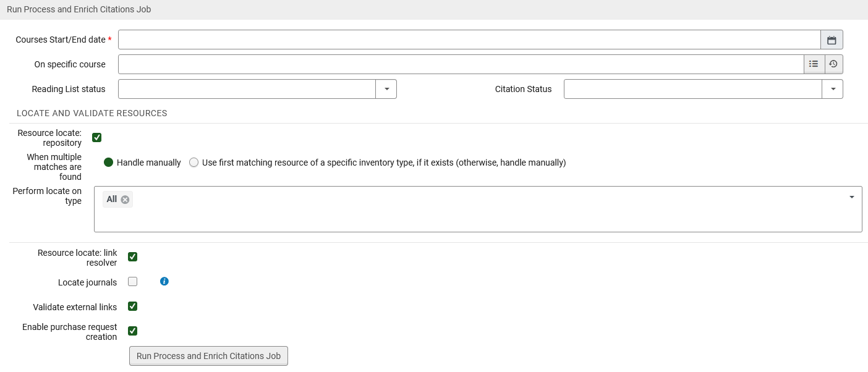868x372 pixels.
Task: Toggle Enable purchase request creation checkbox
Action: click(x=132, y=331)
